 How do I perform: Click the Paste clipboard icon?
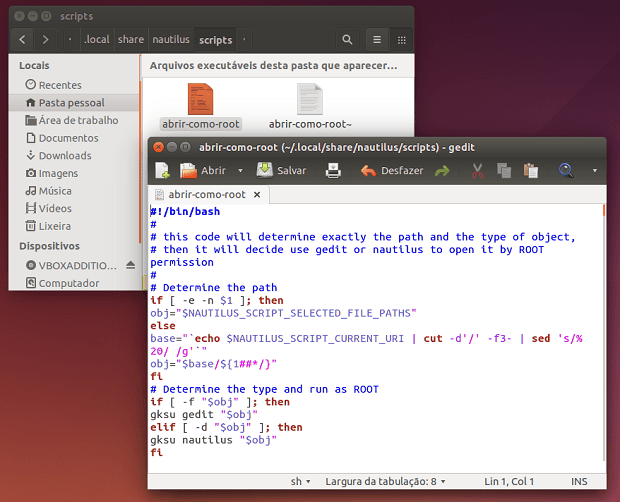pyautogui.click(x=531, y=171)
